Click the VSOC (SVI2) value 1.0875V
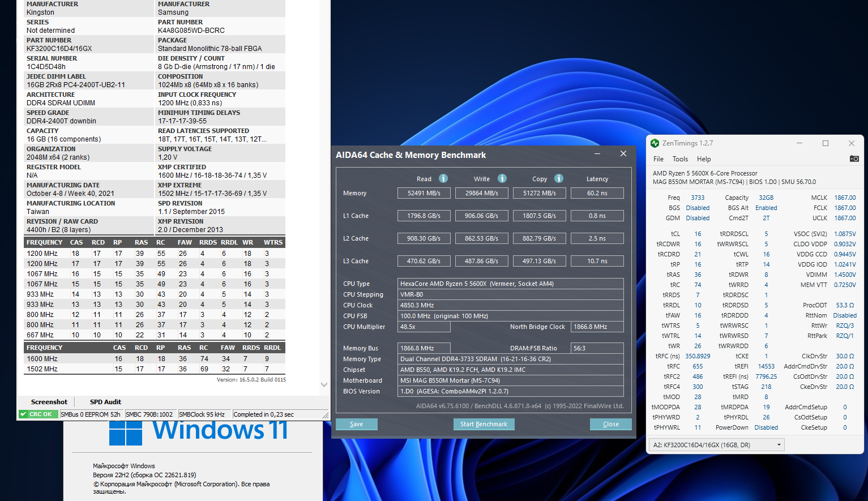Viewport: 868px width, 501px height. [x=845, y=234]
